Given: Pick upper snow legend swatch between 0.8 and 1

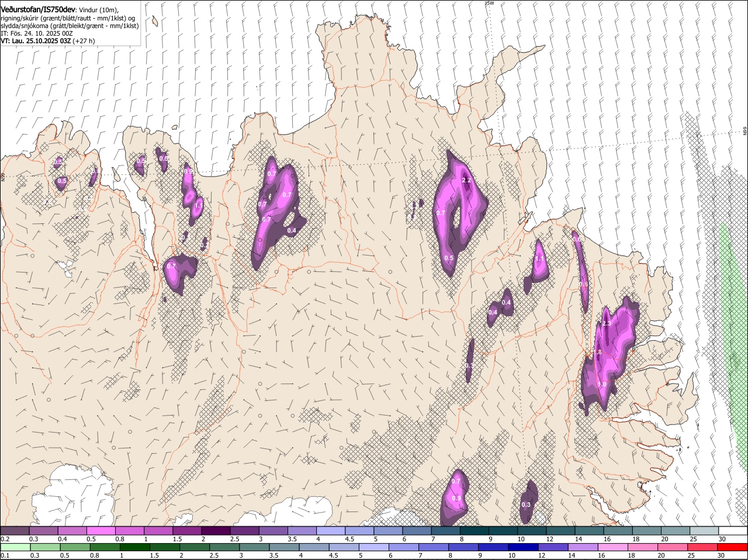Looking at the screenshot, I should point(129,530).
